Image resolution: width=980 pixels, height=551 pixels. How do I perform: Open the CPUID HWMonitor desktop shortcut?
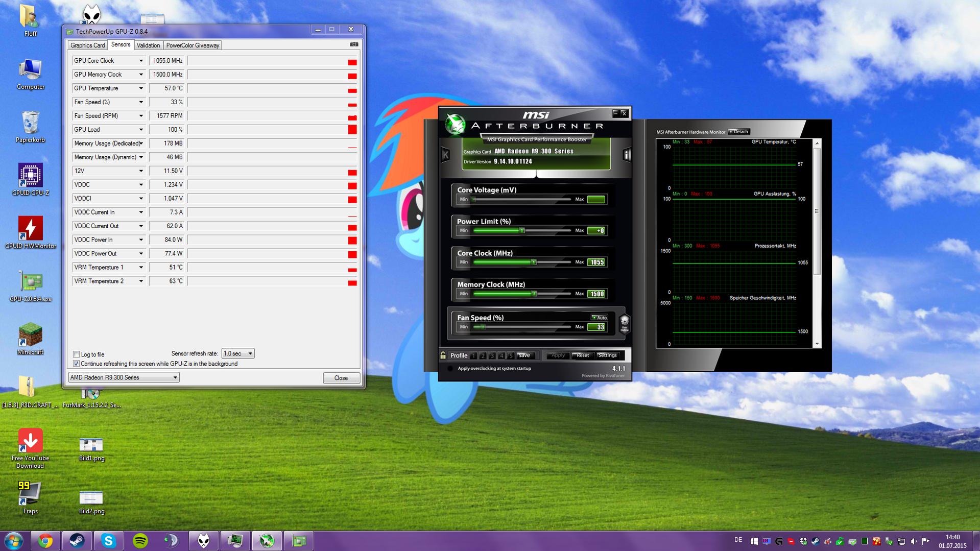pyautogui.click(x=30, y=233)
